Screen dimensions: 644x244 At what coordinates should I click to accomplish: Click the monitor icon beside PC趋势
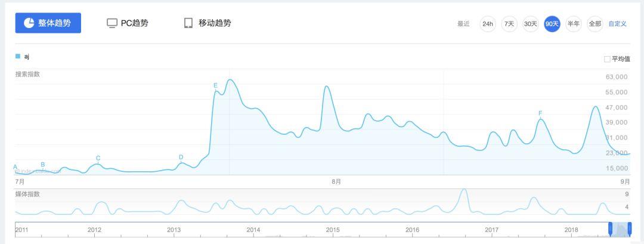pyautogui.click(x=112, y=23)
